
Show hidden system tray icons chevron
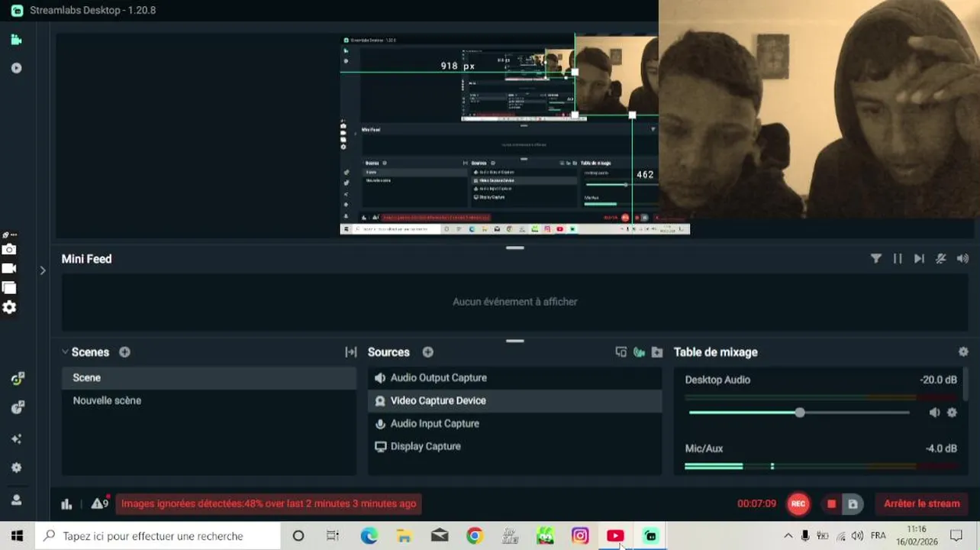click(788, 536)
